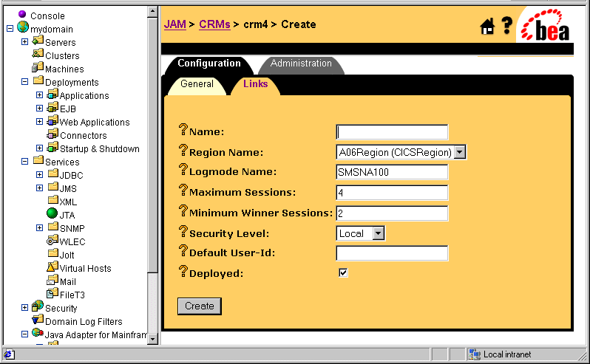The image size is (590, 364).
Task: Click help icon beside Default User-Id
Action: click(183, 250)
